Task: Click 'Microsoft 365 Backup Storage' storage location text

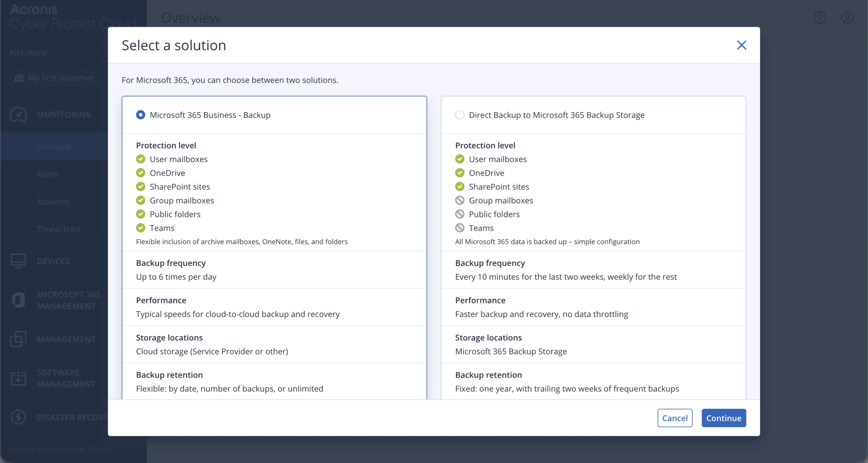Action: point(511,351)
